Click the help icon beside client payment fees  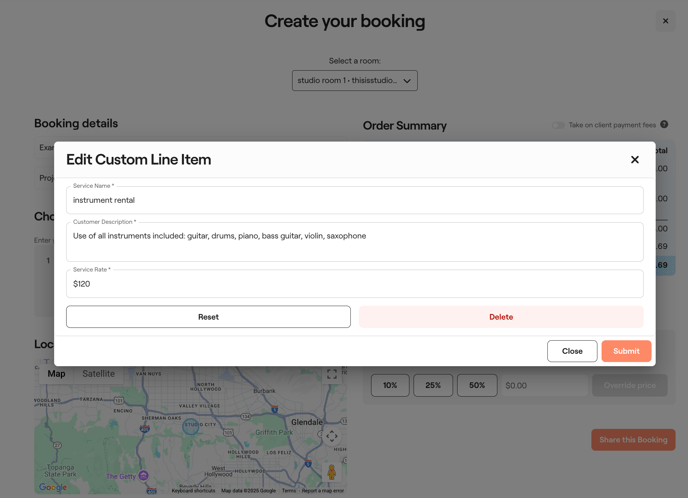[x=664, y=125]
